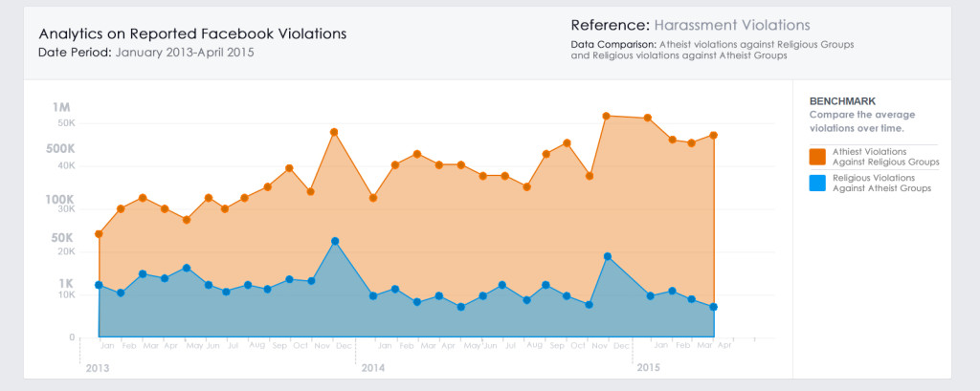Toggle the Atheist Violations Against Religious Groups label
Screen dimensions: 980x391
[885, 157]
